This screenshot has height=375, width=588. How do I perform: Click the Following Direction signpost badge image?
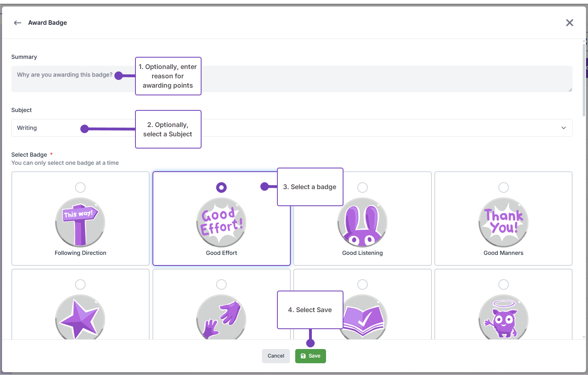[80, 222]
